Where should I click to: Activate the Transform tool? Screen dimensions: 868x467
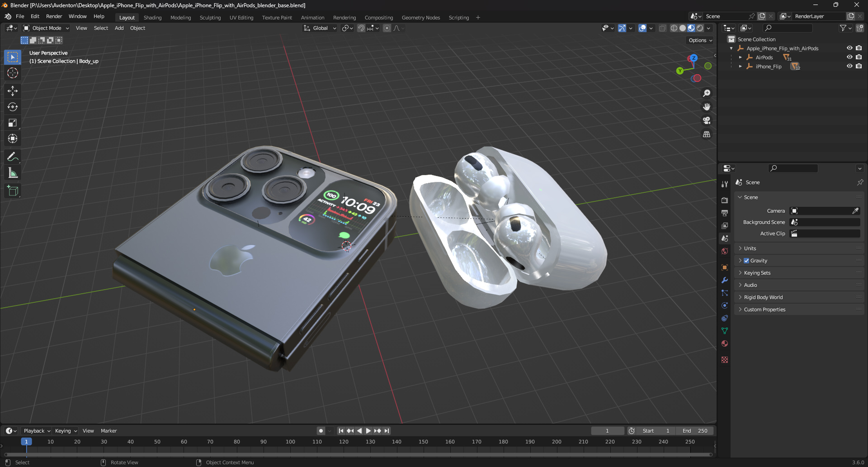[13, 138]
